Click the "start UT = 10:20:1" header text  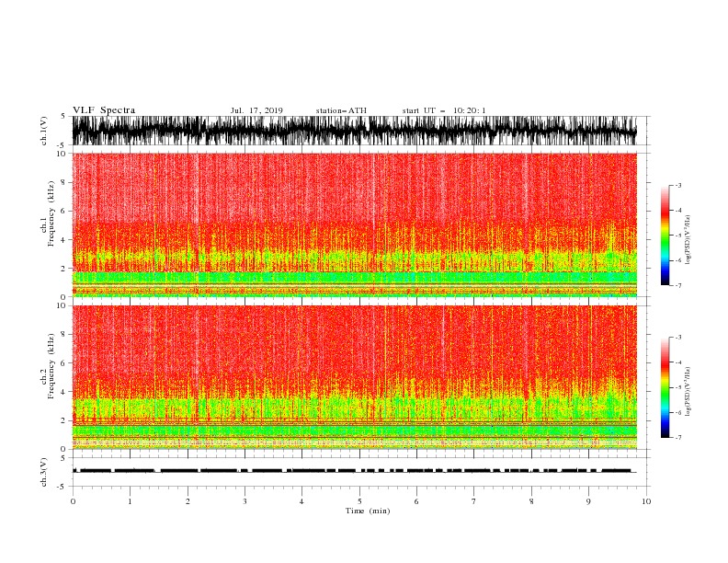click(444, 110)
